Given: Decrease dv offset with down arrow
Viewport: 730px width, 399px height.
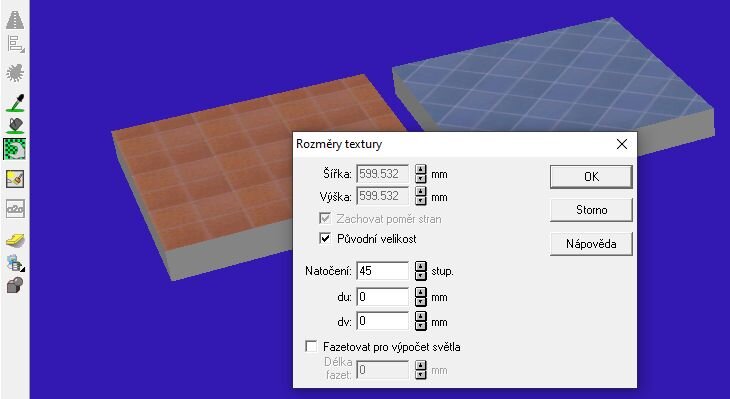Looking at the screenshot, I should point(421,326).
